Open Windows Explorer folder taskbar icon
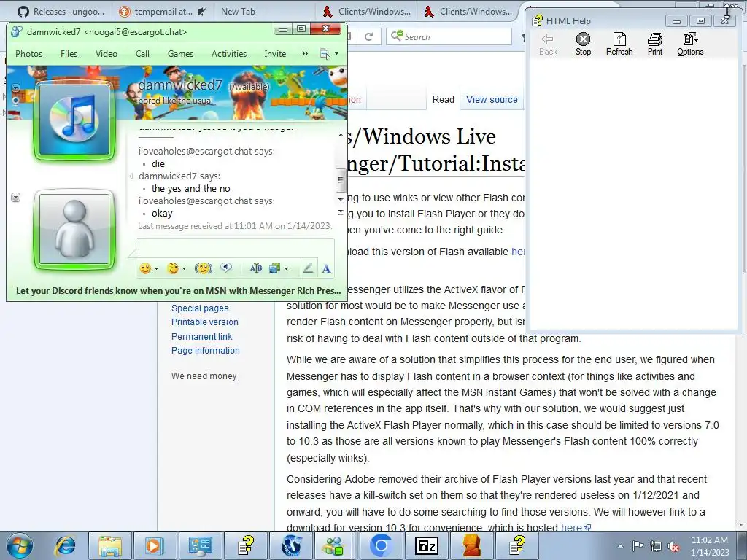Screen dimensions: 747x560 [x=110, y=545]
